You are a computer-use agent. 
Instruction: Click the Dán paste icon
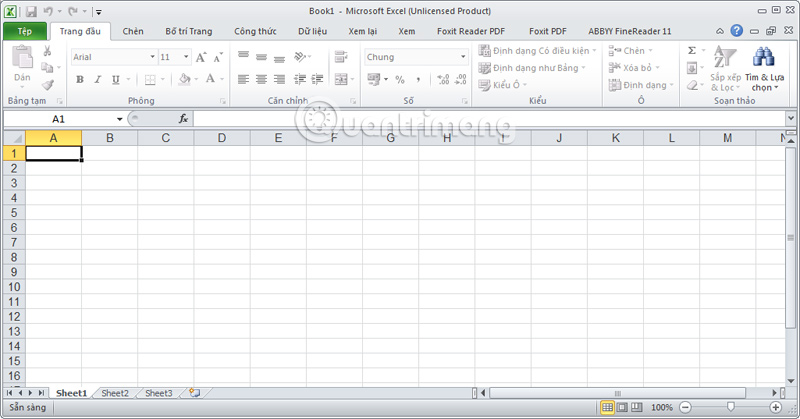pyautogui.click(x=22, y=57)
